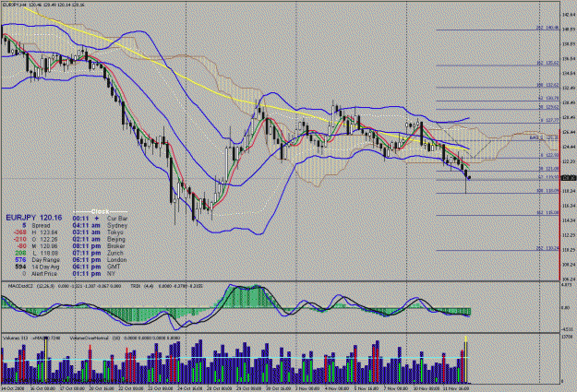The height and width of the screenshot is (392, 577).
Task: Click the 110.24 Fibonacci level label
Action: [548, 249]
